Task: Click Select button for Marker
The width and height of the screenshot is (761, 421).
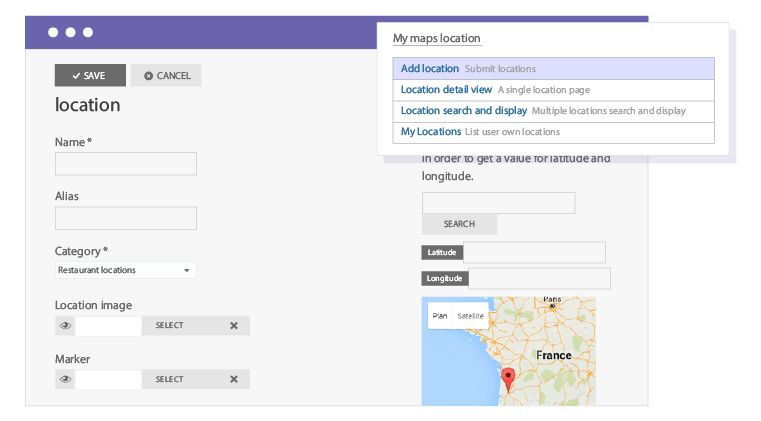Action: [x=170, y=380]
